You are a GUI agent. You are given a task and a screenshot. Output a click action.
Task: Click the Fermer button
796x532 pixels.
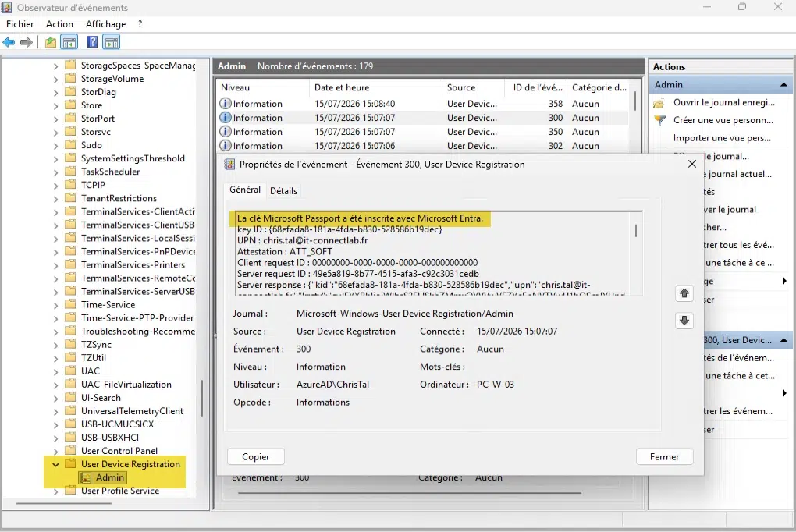665,457
